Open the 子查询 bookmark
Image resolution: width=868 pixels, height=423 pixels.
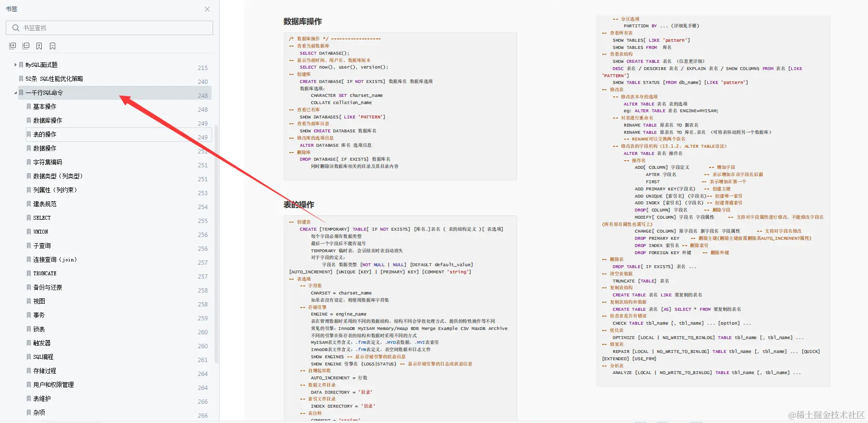(x=42, y=246)
